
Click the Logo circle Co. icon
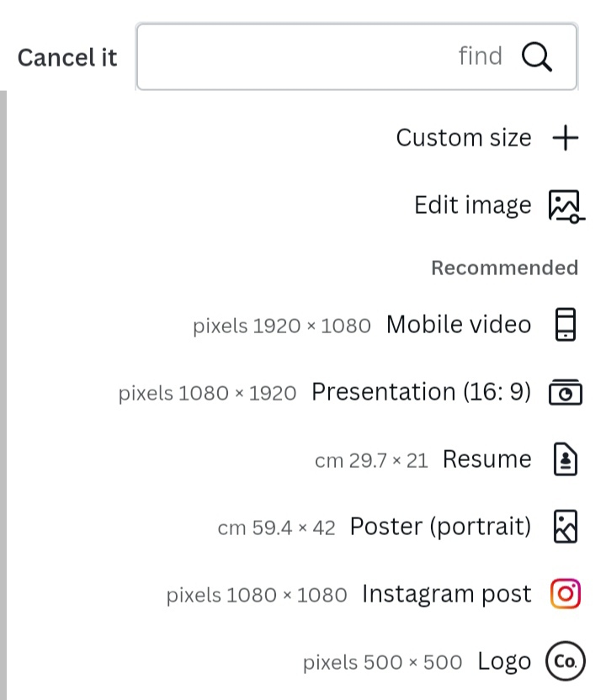coord(564,662)
